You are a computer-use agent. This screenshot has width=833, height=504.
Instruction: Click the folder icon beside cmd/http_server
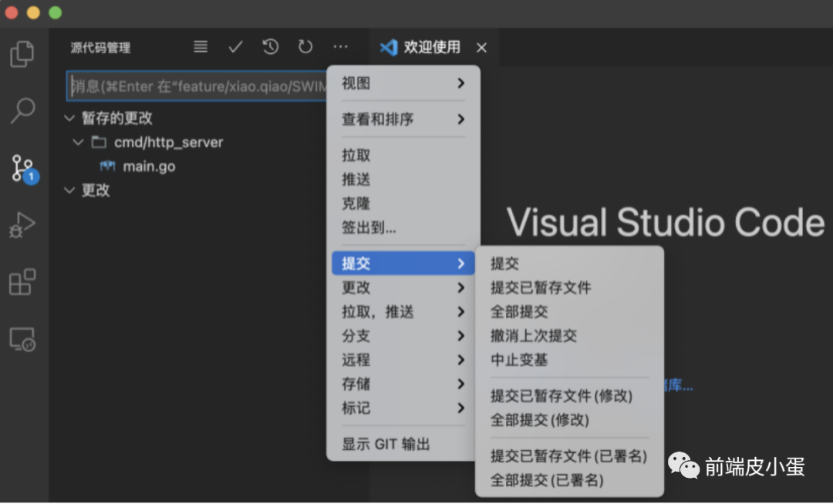[x=99, y=142]
